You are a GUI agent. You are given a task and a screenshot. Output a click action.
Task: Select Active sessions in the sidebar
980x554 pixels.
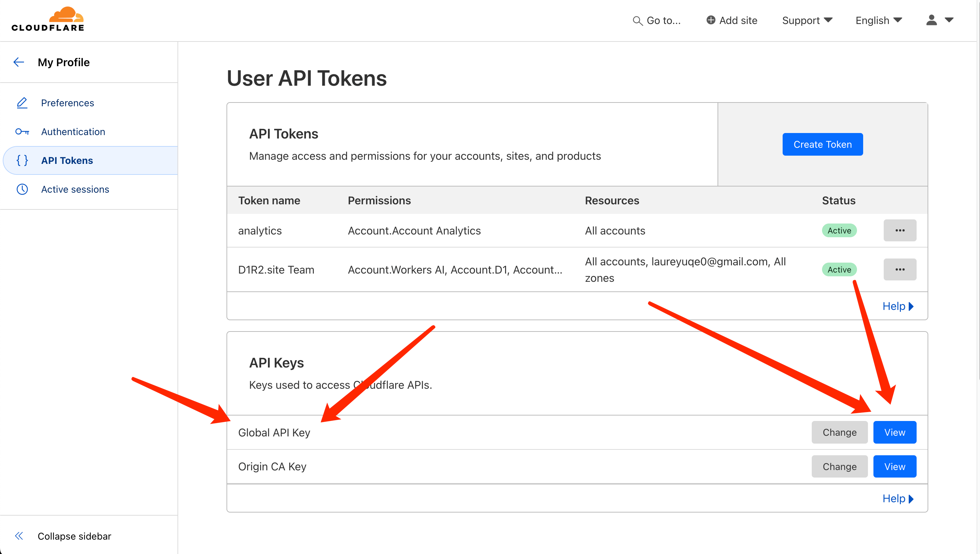point(75,189)
